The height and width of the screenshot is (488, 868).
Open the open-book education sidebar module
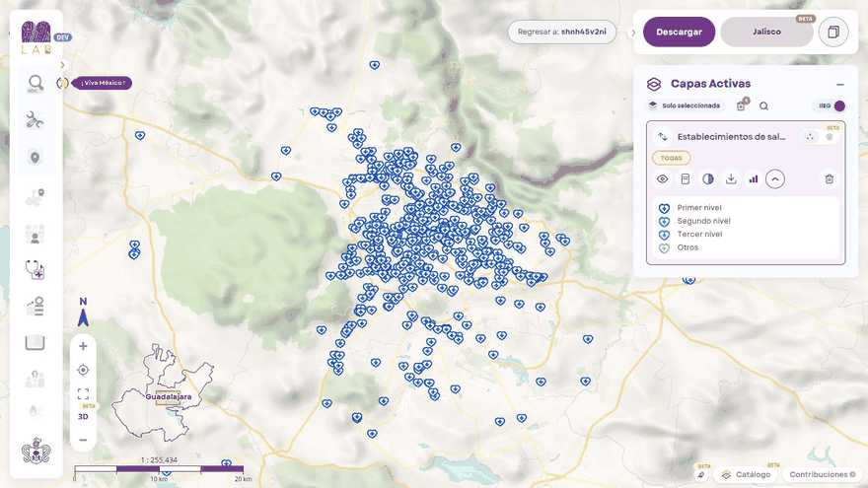pos(36,343)
